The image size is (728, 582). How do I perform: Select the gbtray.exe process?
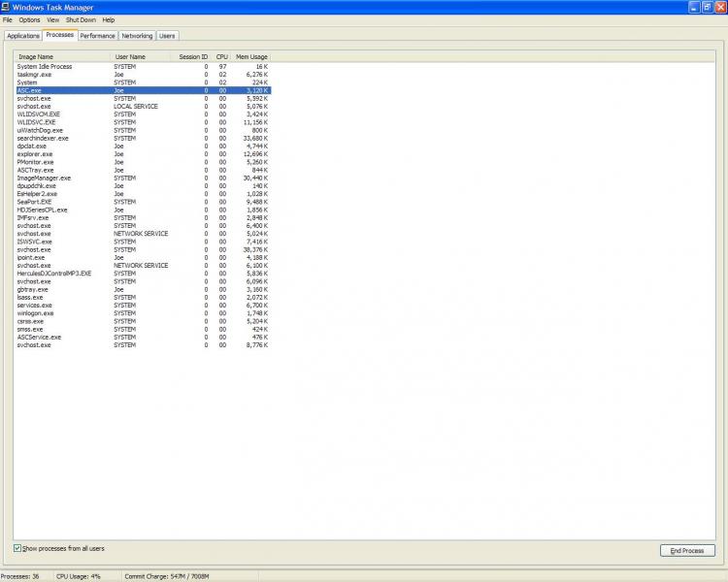tap(143, 290)
